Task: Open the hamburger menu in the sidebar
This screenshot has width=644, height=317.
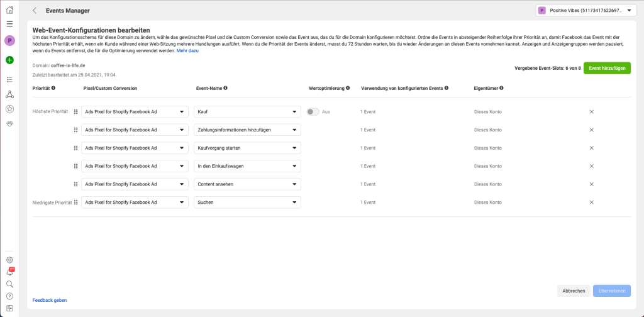Action: click(9, 24)
